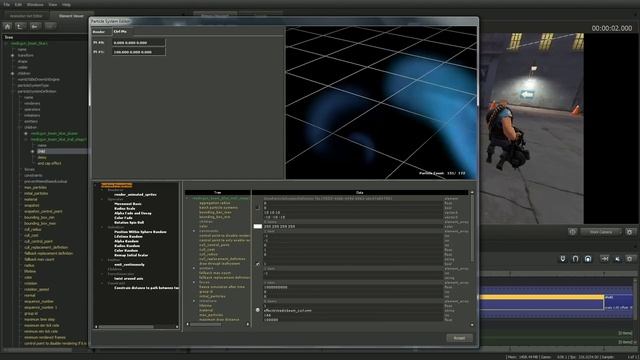This screenshot has height=360, width=640.
Task: Select Alpha Fade and Decay operator
Action: pyautogui.click(x=133, y=213)
